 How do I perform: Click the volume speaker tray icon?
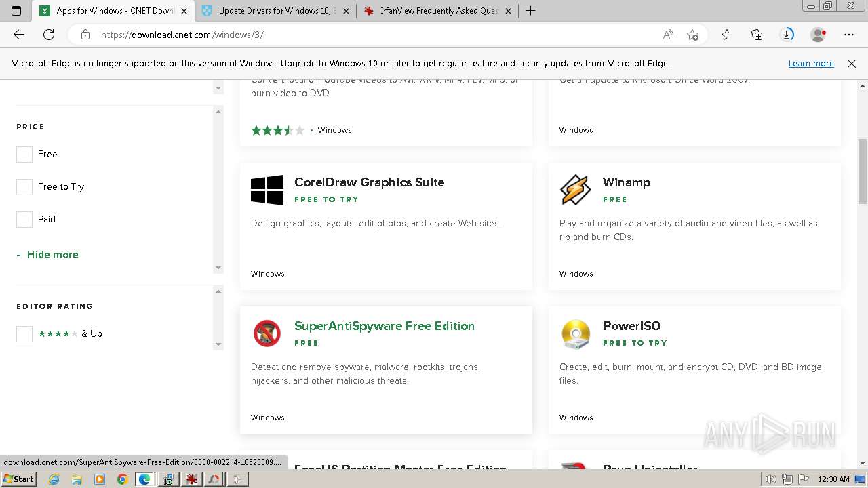(771, 479)
